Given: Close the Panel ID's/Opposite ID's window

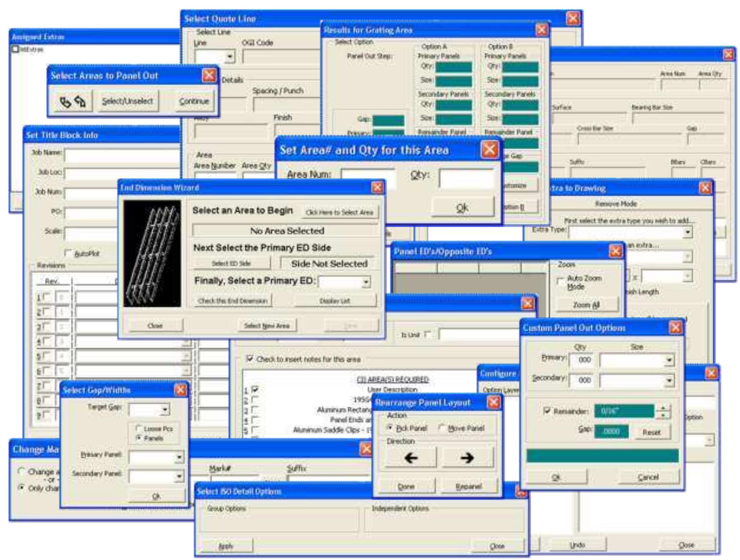Looking at the screenshot, I should 615,251.
